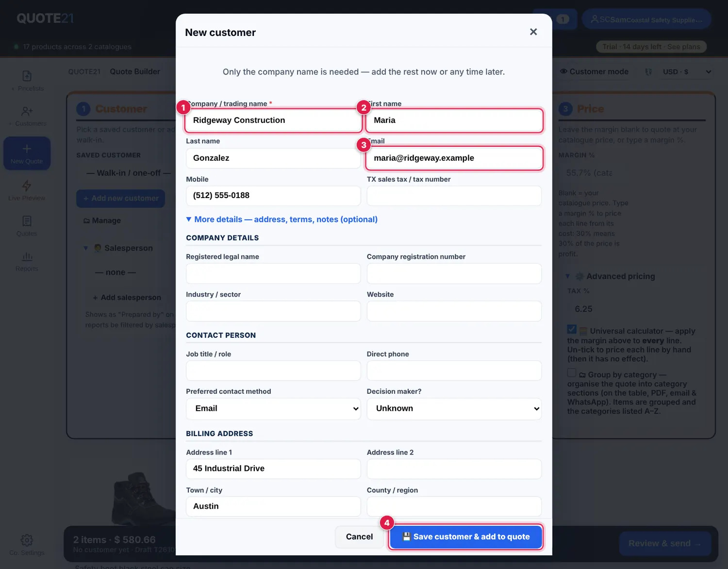Viewport: 728px width, 569px height.
Task: Collapse the More details section
Action: (282, 219)
